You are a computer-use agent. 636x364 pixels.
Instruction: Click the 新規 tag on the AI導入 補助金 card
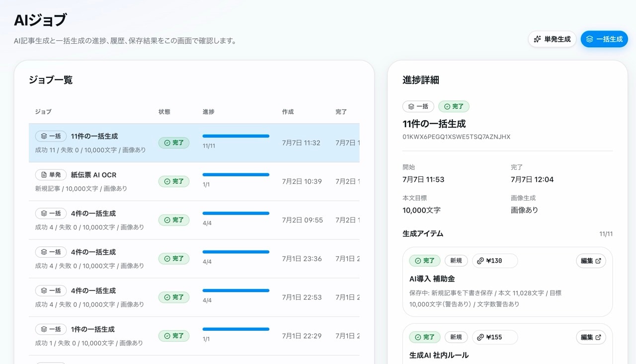(456, 261)
